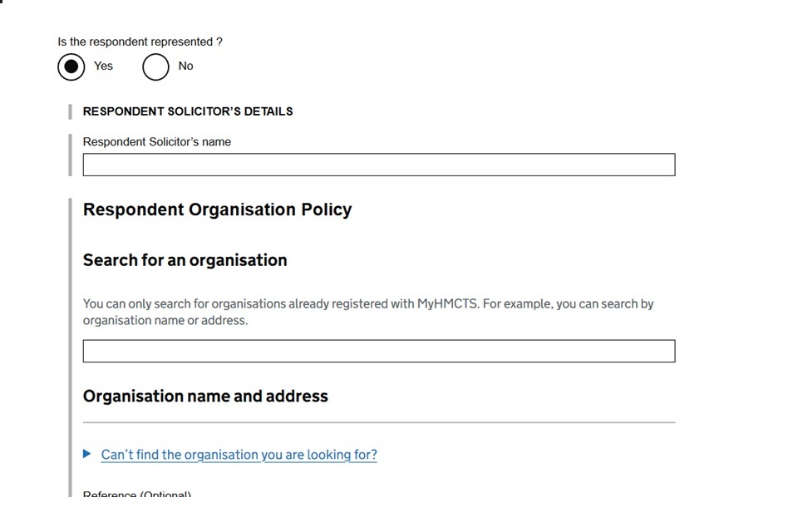Open 'Can't find the organisation you are looking for?' link

tap(239, 455)
